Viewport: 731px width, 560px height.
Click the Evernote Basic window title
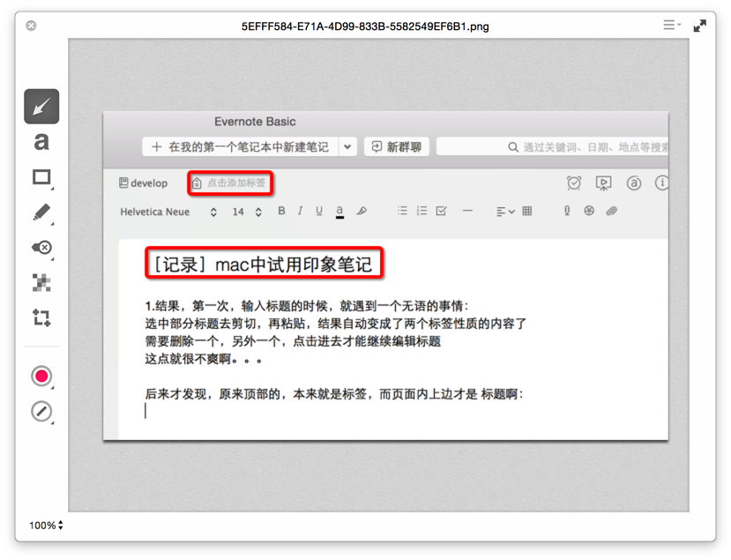click(x=255, y=122)
